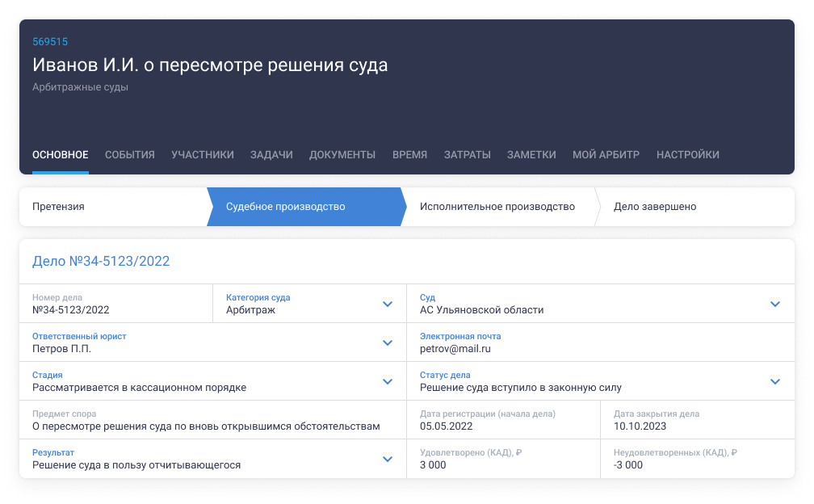Open case number link 569515
This screenshot has height=504, width=814.
(x=50, y=41)
